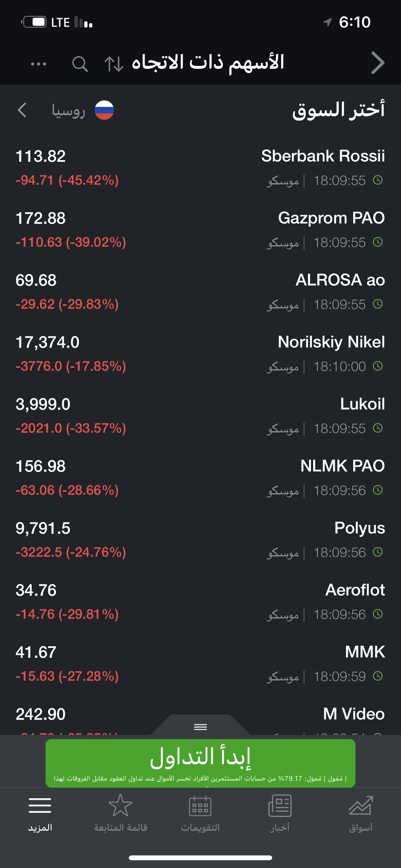Open the three-dots more options
This screenshot has width=401, height=868.
38,64
